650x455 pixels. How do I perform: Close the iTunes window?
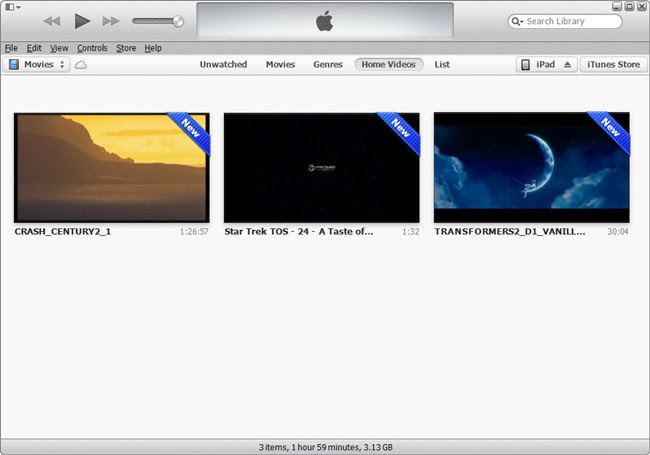(642, 7)
